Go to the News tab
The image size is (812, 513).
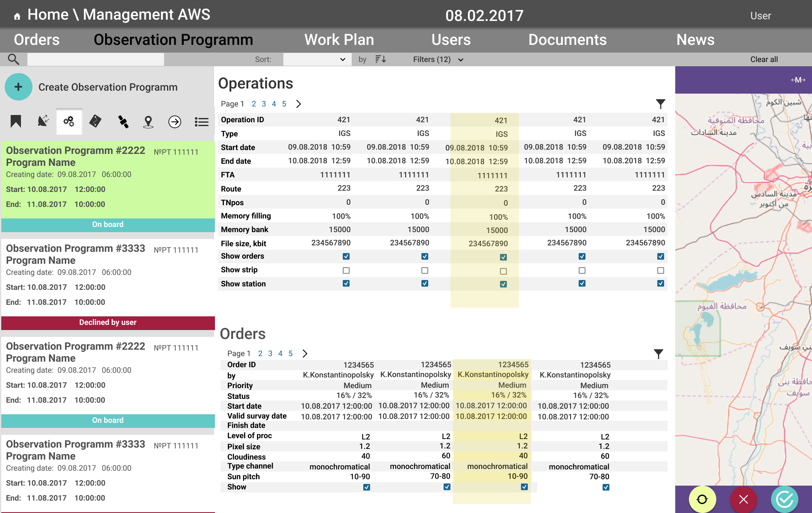696,40
